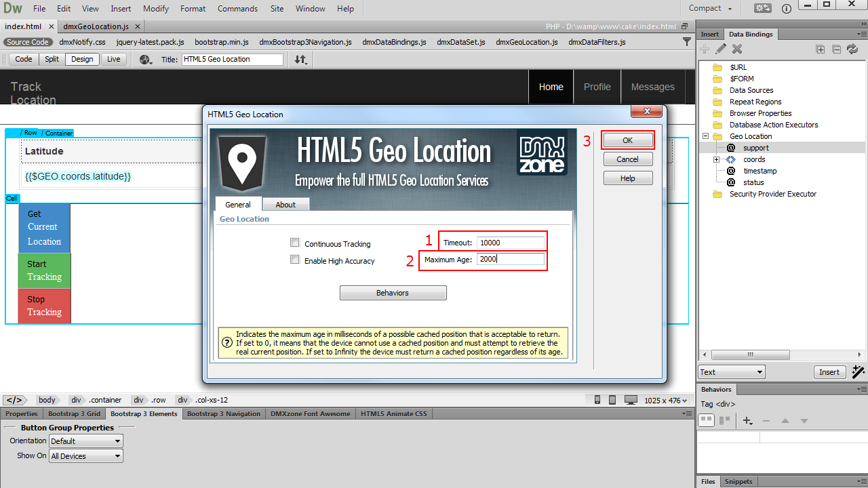Screen dimensions: 868x488
Task: Click the tablet size icon in status bar
Action: coord(612,400)
